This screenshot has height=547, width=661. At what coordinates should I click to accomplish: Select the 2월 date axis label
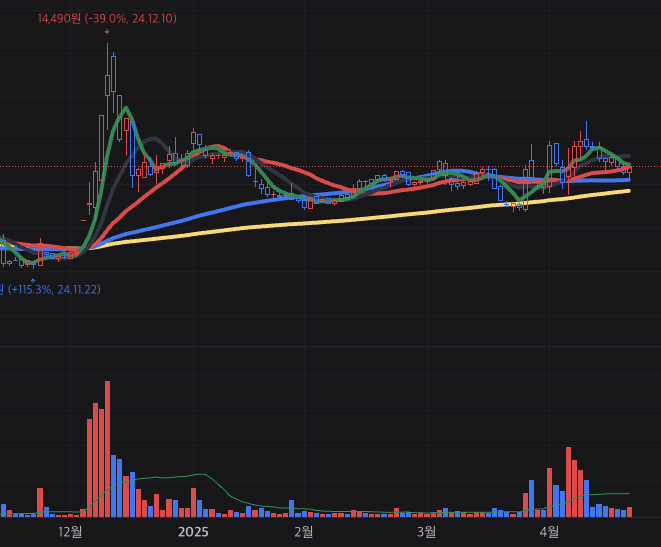(x=304, y=532)
